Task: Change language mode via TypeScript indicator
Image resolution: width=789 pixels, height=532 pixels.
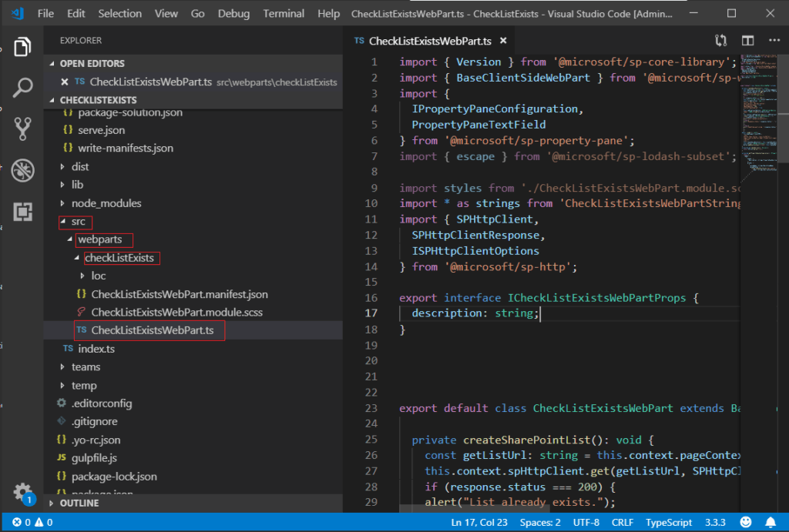Action: click(x=669, y=523)
